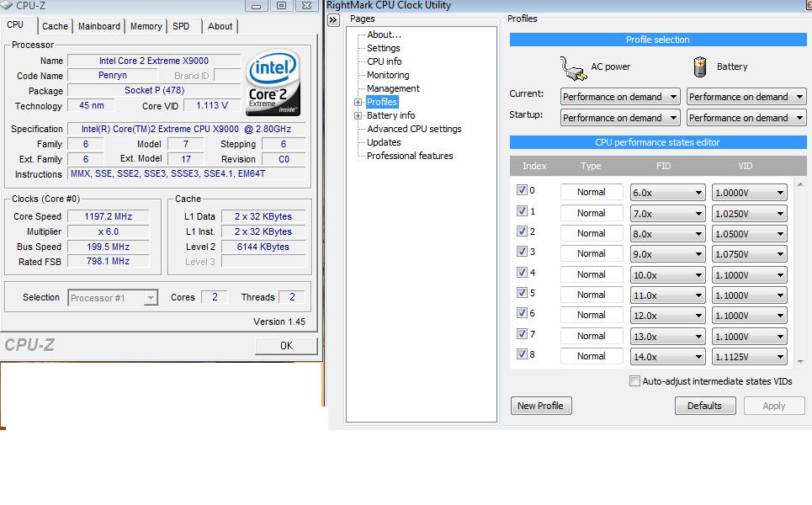Select the Battery info page in tree
Screen dimensions: 812x505
(x=391, y=115)
